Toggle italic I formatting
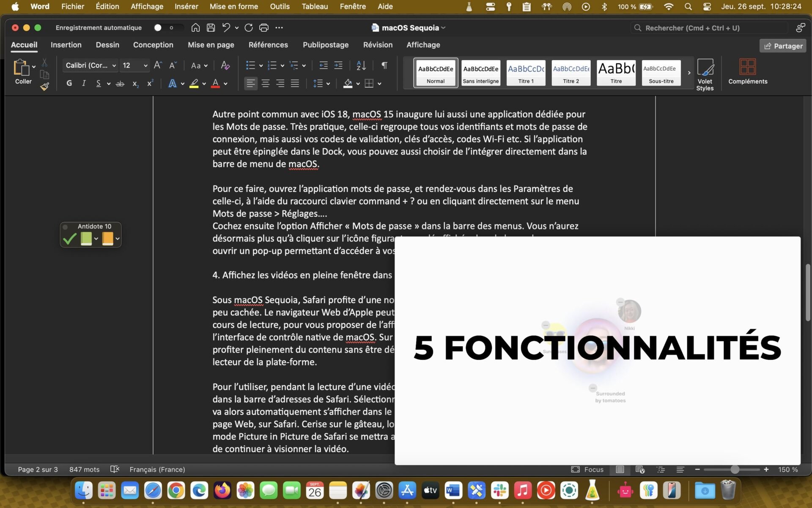 pyautogui.click(x=84, y=83)
